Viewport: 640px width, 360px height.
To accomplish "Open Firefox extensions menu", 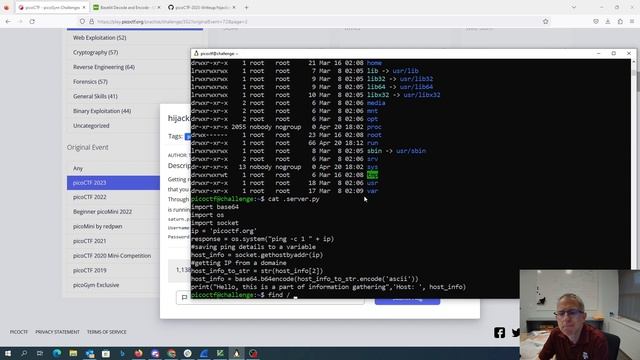I will tap(620, 21).
